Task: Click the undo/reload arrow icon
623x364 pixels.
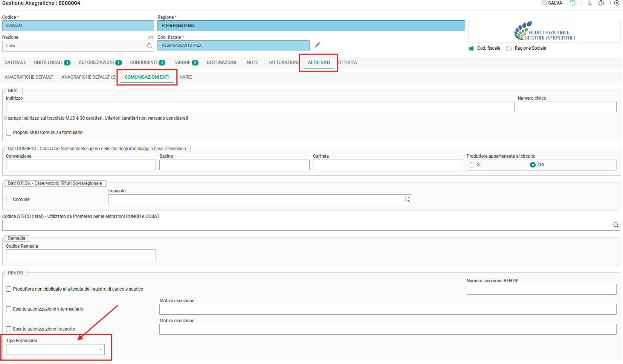Action: pyautogui.click(x=573, y=3)
